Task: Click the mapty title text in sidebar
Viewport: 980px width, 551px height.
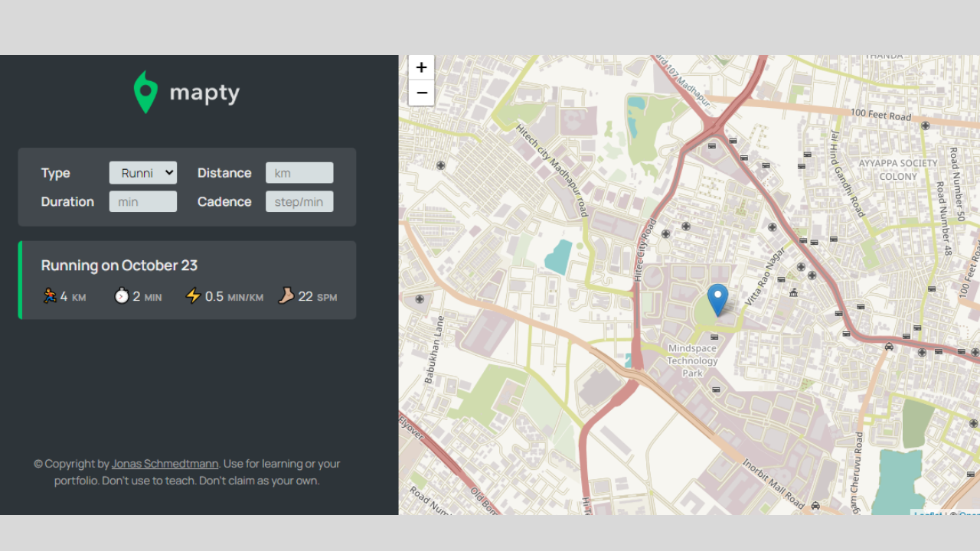Action: (204, 92)
